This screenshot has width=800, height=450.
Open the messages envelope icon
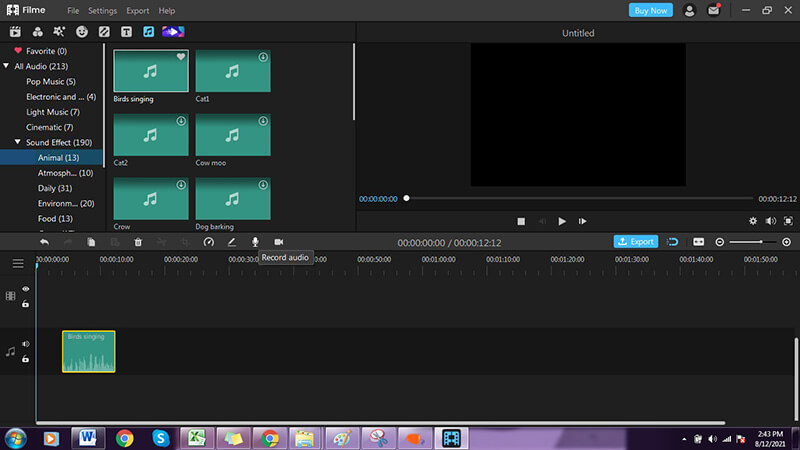tap(713, 10)
